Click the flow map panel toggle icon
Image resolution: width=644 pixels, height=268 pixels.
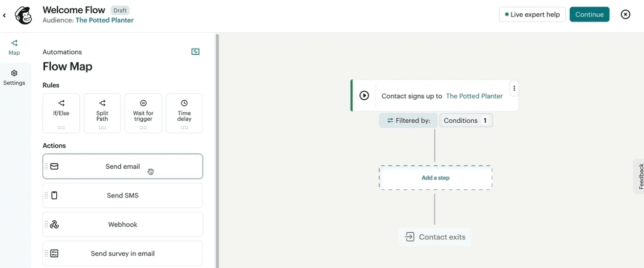click(195, 52)
